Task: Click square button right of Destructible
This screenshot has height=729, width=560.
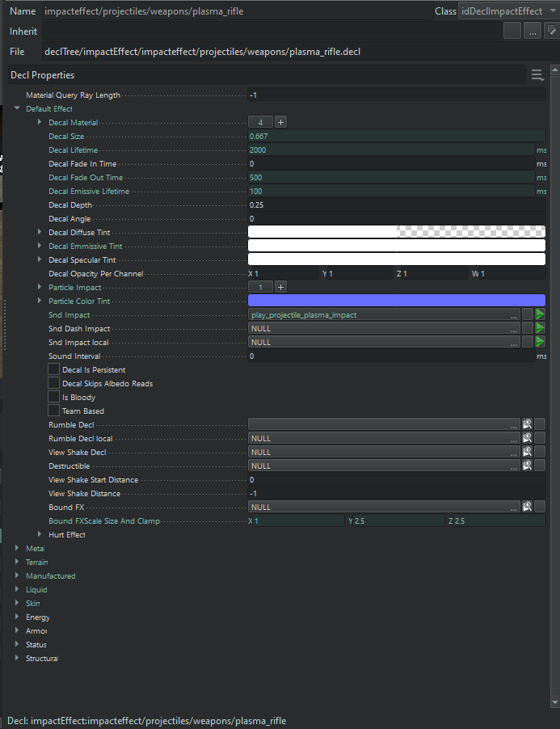Action: click(540, 466)
